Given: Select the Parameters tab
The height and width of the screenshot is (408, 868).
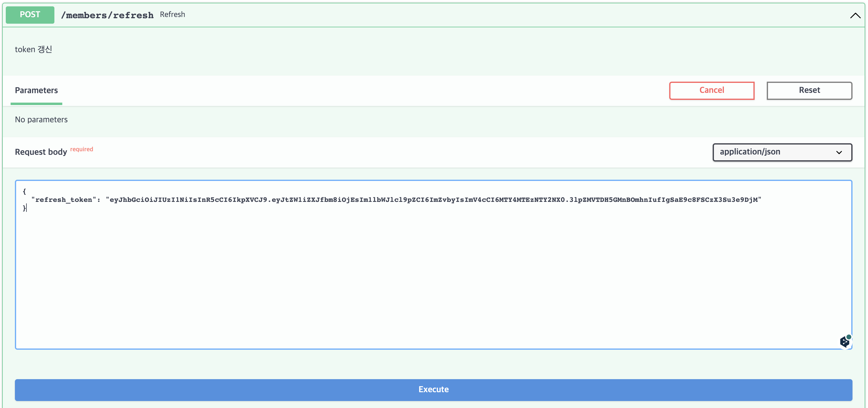Looking at the screenshot, I should click(36, 90).
